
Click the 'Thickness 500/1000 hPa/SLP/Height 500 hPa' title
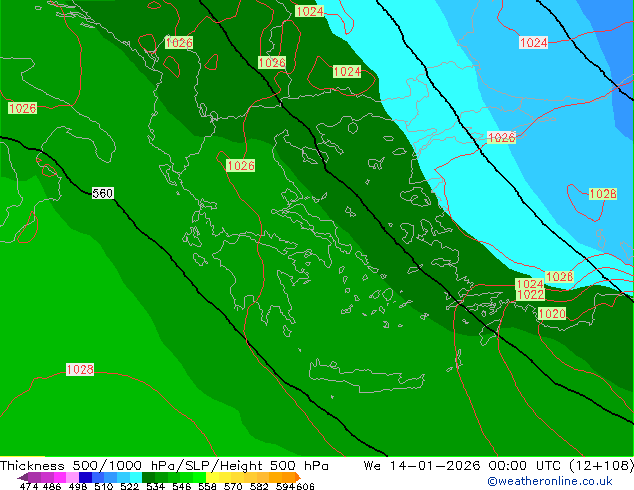[164, 466]
